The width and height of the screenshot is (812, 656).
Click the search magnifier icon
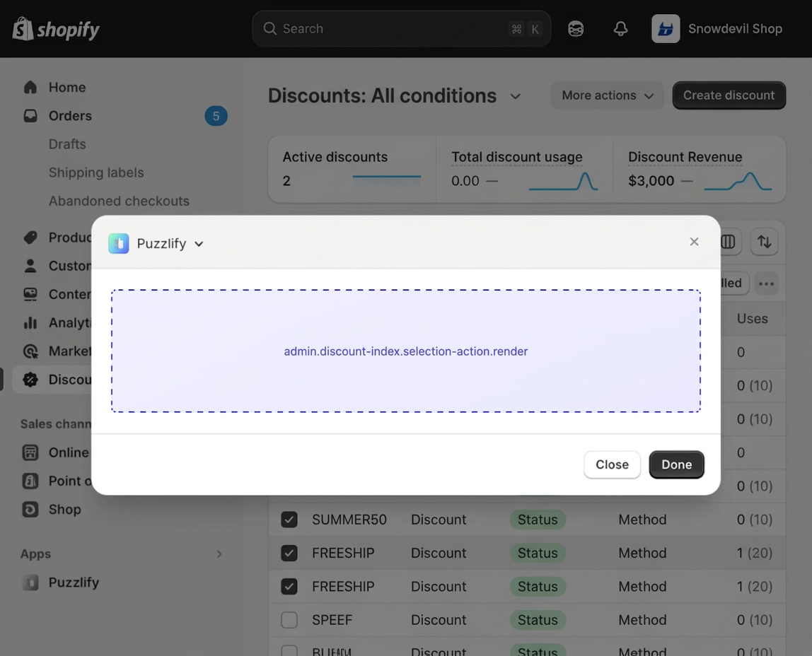tap(269, 28)
